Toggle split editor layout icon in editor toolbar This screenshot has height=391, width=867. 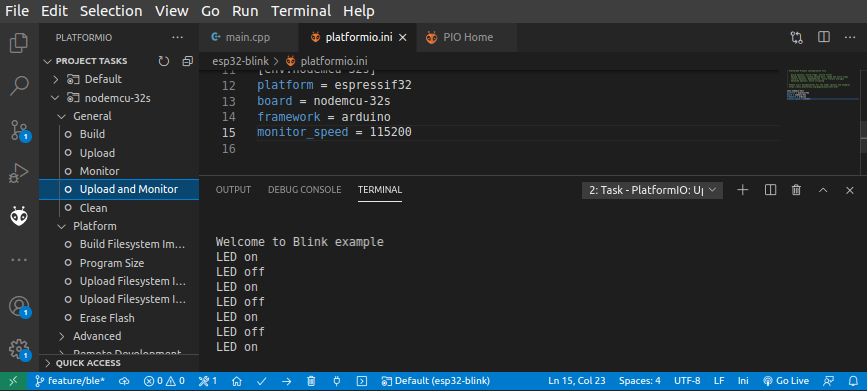pos(824,37)
